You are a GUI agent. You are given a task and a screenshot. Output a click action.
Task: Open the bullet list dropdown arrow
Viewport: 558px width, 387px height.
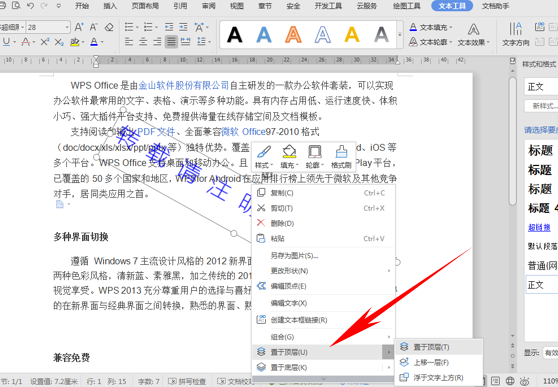click(137, 27)
